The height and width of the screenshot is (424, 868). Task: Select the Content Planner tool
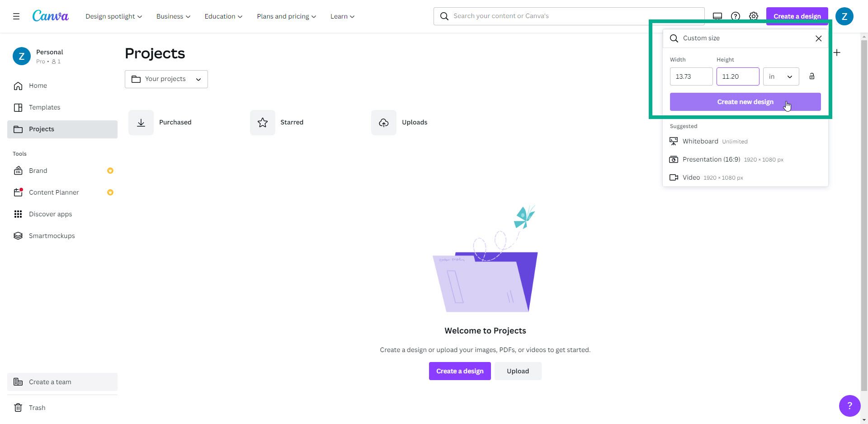click(x=54, y=192)
